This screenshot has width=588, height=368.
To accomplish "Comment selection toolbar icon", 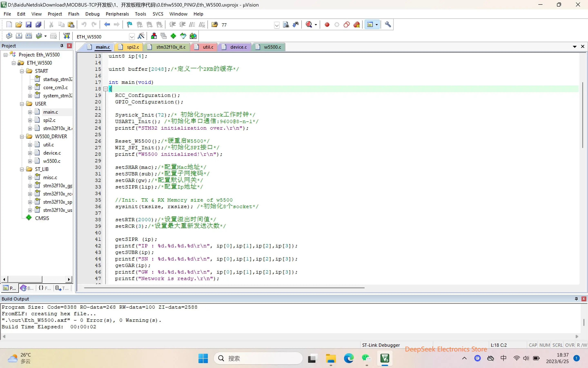I will click(192, 25).
